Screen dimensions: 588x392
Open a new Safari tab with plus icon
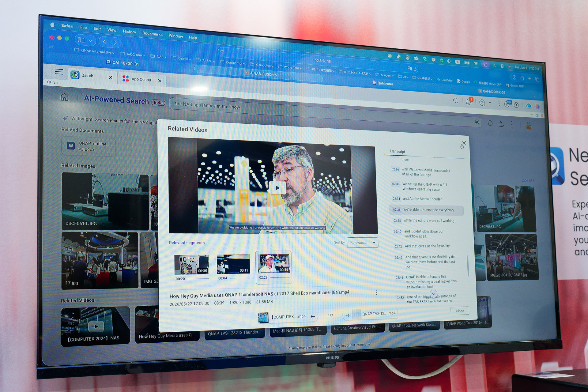(x=530, y=78)
